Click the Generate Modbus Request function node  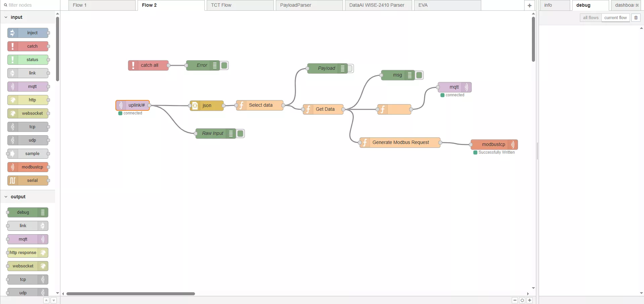(400, 143)
